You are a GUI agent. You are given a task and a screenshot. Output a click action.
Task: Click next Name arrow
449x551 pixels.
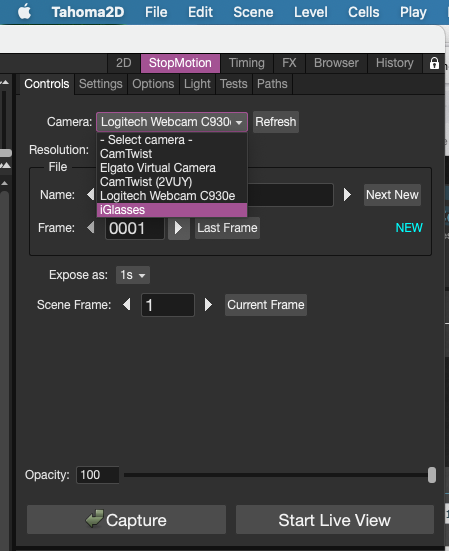pos(347,195)
